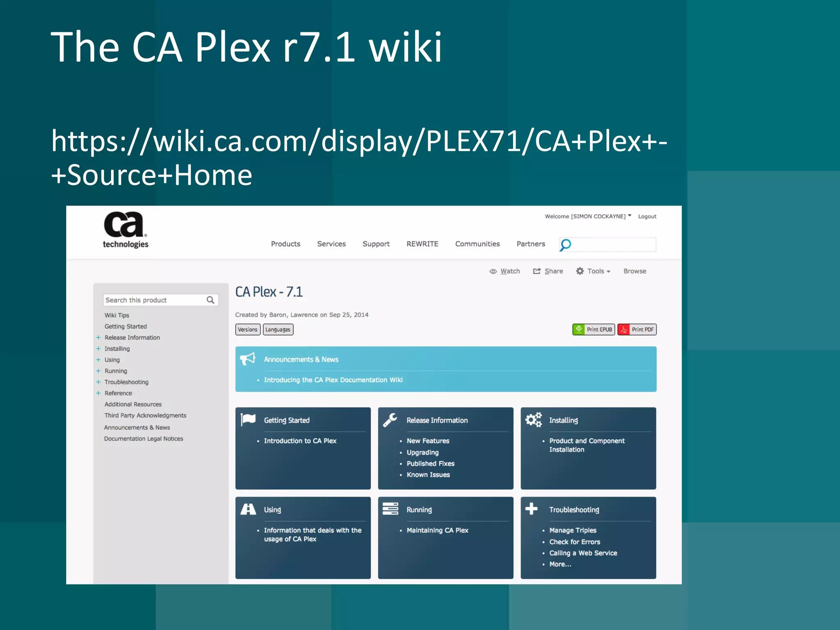Click the Logout link

pyautogui.click(x=647, y=217)
